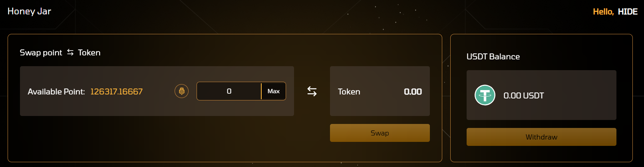644x167 pixels.
Task: Click the 0.00 token amount
Action: (413, 92)
